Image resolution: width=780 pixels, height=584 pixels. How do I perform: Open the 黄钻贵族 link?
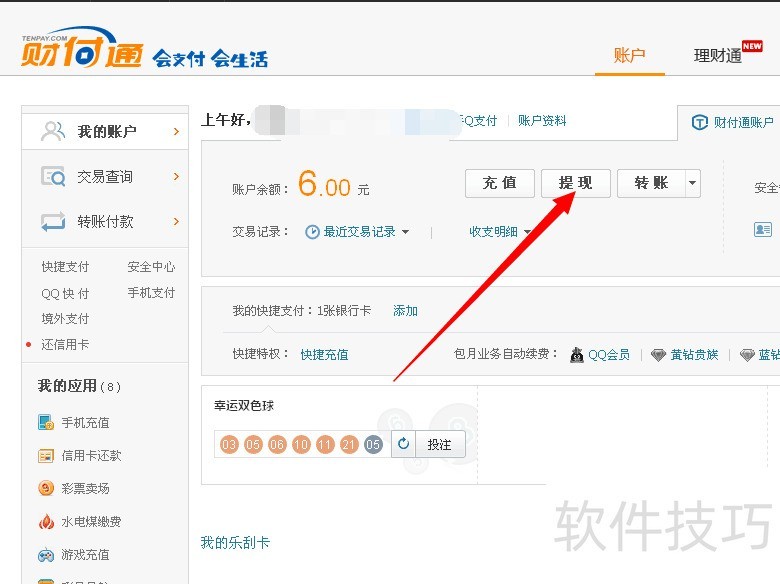[694, 355]
